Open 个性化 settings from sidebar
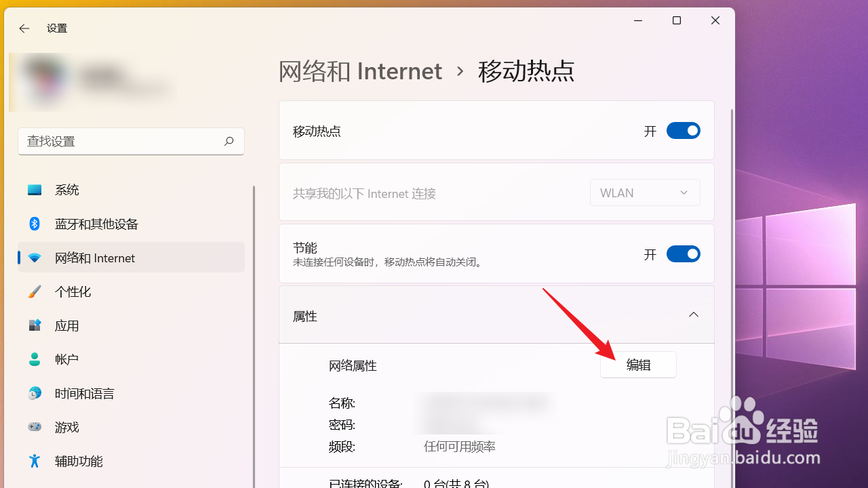 [35, 291]
